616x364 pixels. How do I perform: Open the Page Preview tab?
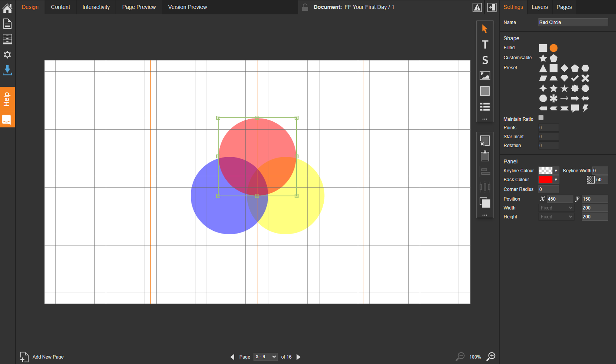pyautogui.click(x=139, y=7)
